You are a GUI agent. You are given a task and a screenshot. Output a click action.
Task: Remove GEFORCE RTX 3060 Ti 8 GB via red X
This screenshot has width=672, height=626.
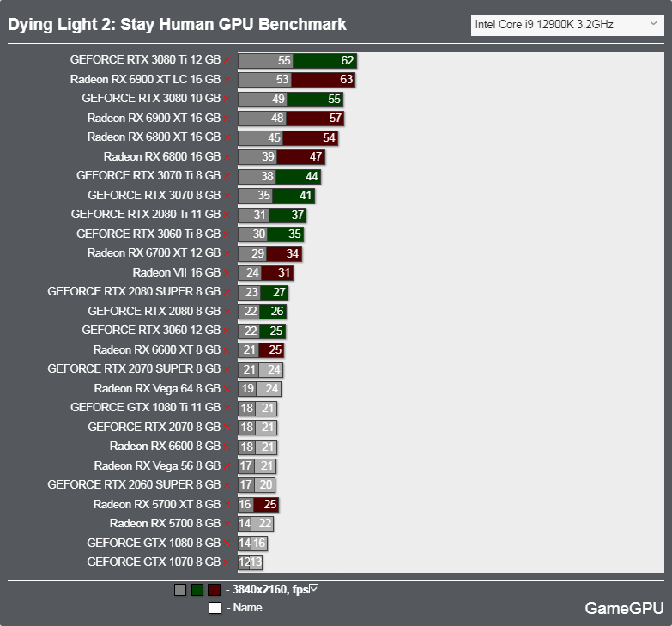pos(227,234)
